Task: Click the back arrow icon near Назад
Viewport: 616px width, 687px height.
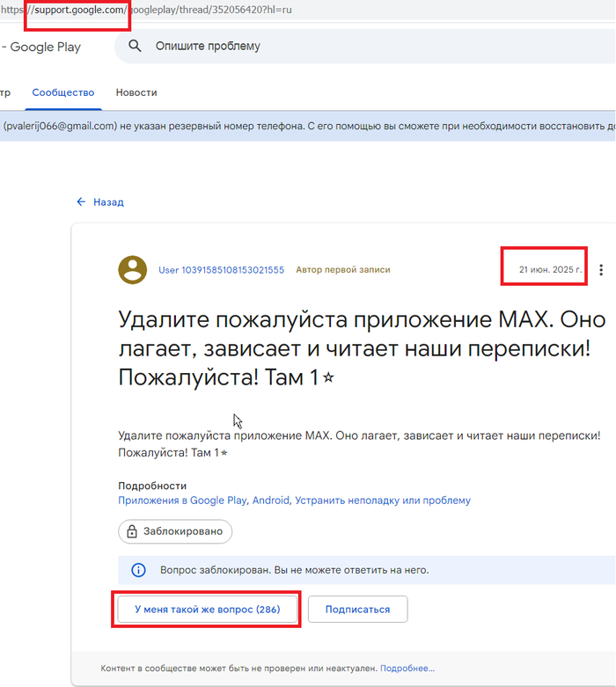Action: [81, 201]
